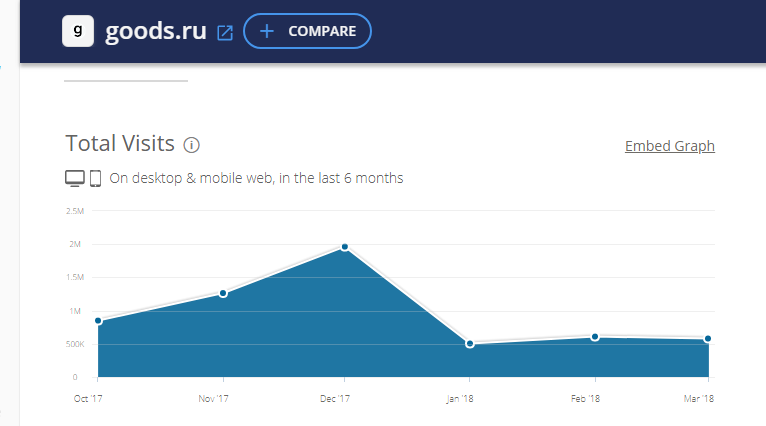
Task: Select the Dec '17 peak data point
Action: (345, 247)
